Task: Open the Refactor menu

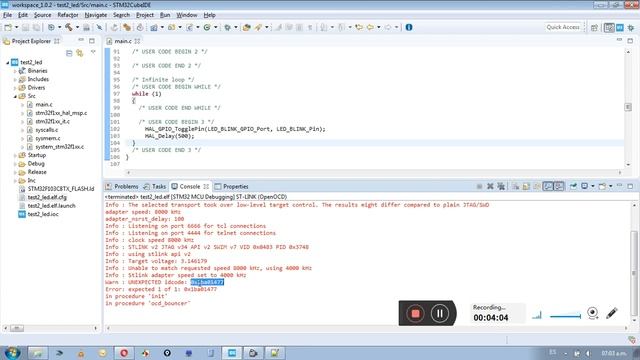Action: coord(68,15)
